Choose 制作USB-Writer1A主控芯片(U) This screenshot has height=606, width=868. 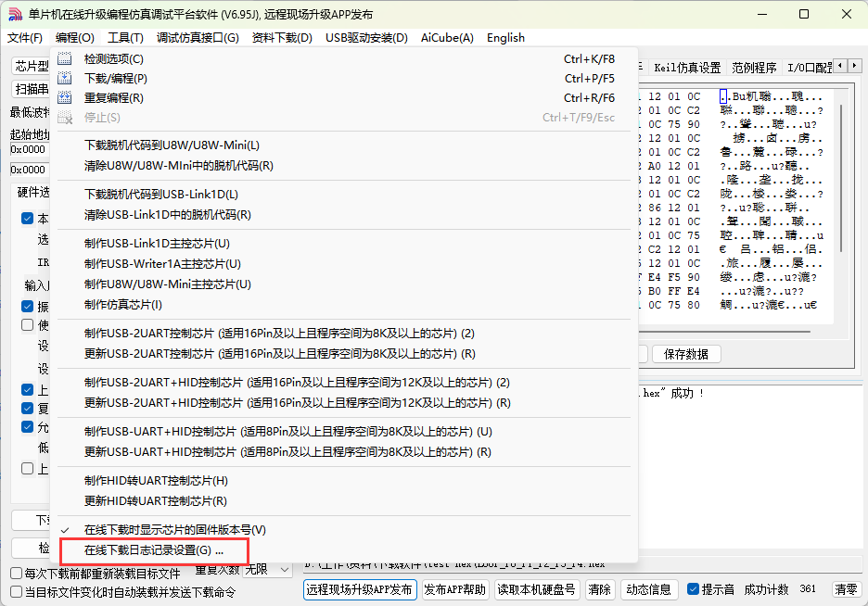344,264
